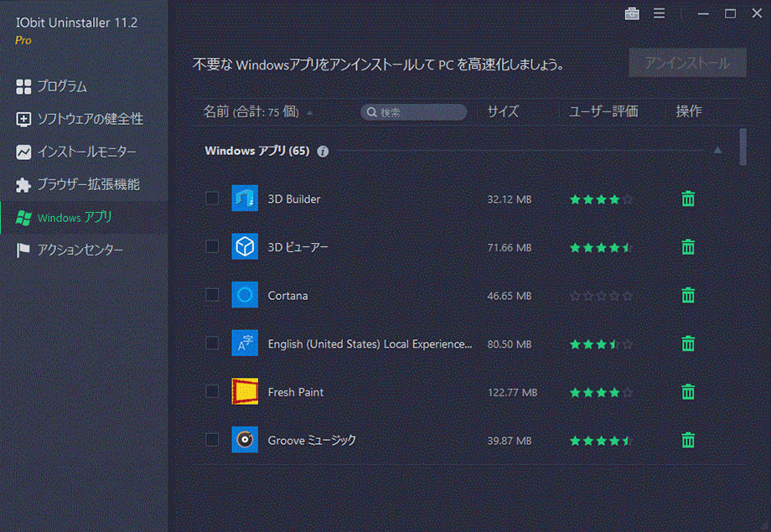Click the ブラウザー拡張機能 puzzle icon
Image resolution: width=771 pixels, height=532 pixels.
pos(23,185)
